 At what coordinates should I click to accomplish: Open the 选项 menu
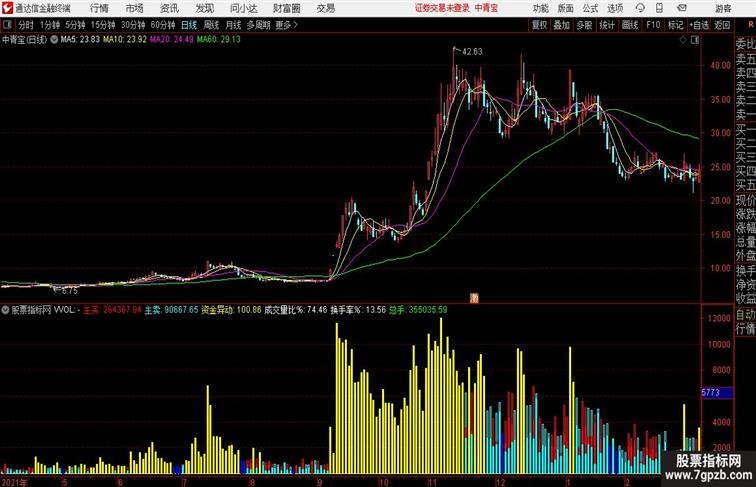[x=615, y=8]
